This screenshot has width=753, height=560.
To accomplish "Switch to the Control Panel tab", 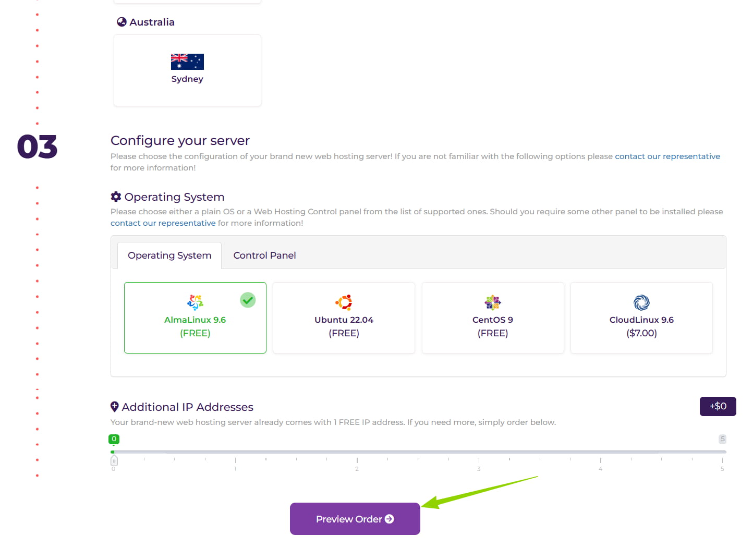I will click(264, 255).
